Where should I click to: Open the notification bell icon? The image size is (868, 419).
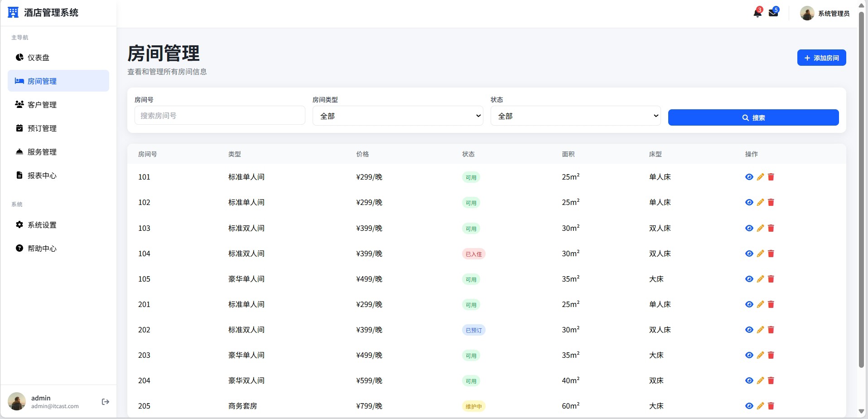point(757,13)
